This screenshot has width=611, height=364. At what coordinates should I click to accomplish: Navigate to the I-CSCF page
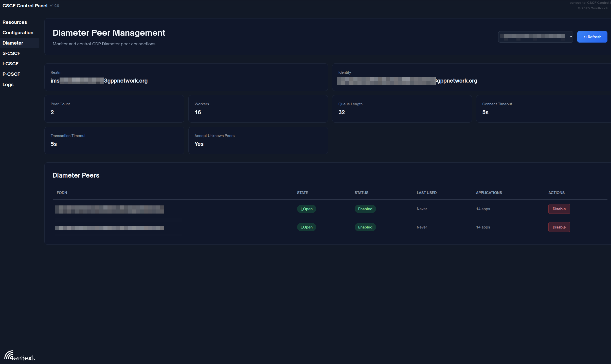coord(10,64)
